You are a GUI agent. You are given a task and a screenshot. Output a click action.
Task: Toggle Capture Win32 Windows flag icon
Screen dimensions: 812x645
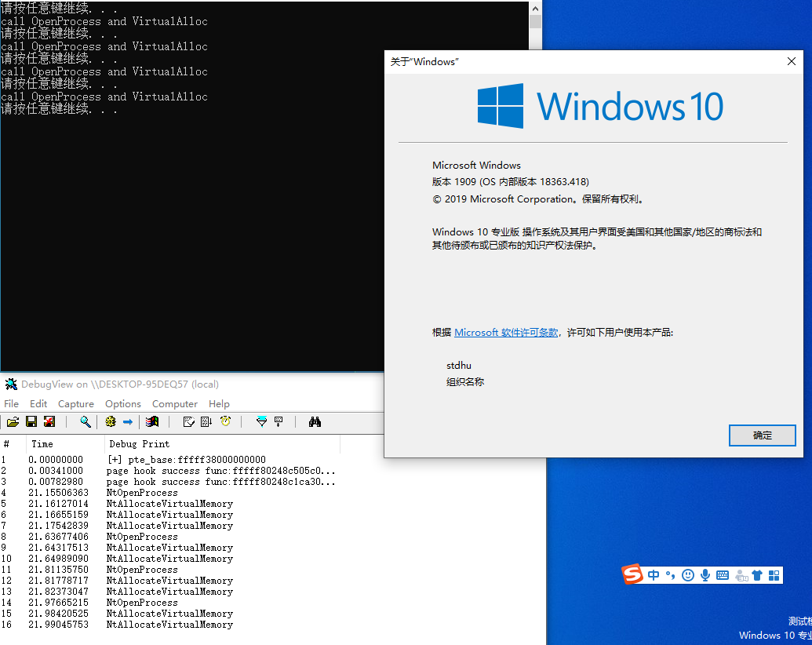[x=152, y=422]
